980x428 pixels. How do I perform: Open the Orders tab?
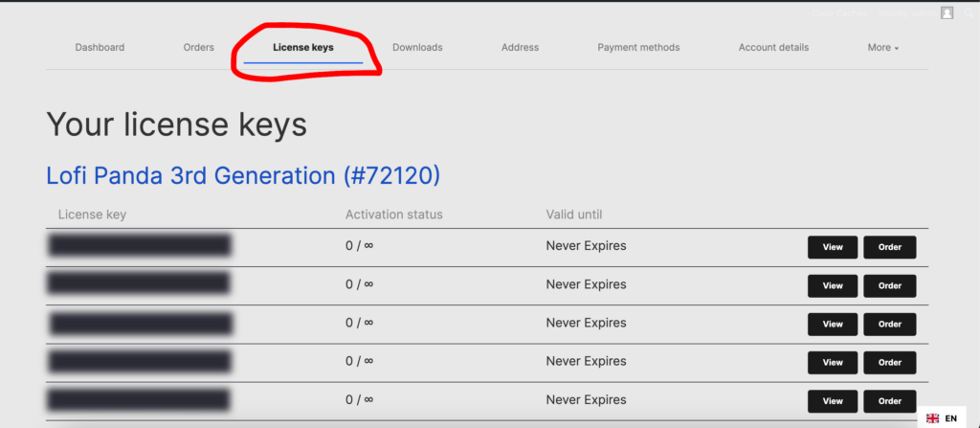[198, 48]
